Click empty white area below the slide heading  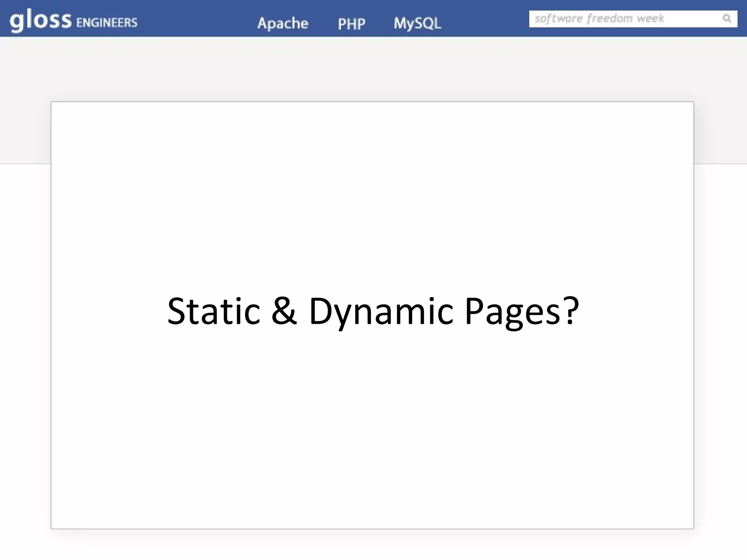click(372, 430)
